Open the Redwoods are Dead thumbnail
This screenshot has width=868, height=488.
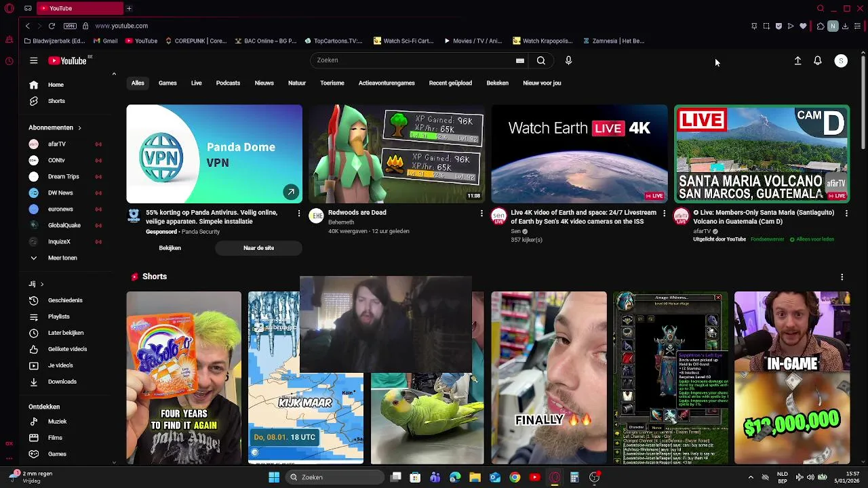click(397, 154)
